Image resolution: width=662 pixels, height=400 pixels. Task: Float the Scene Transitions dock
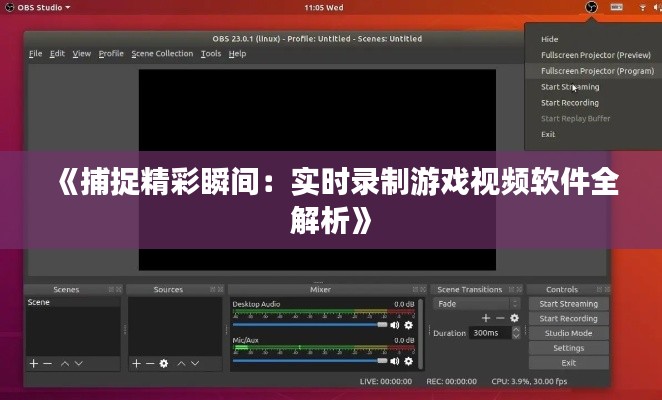point(511,289)
